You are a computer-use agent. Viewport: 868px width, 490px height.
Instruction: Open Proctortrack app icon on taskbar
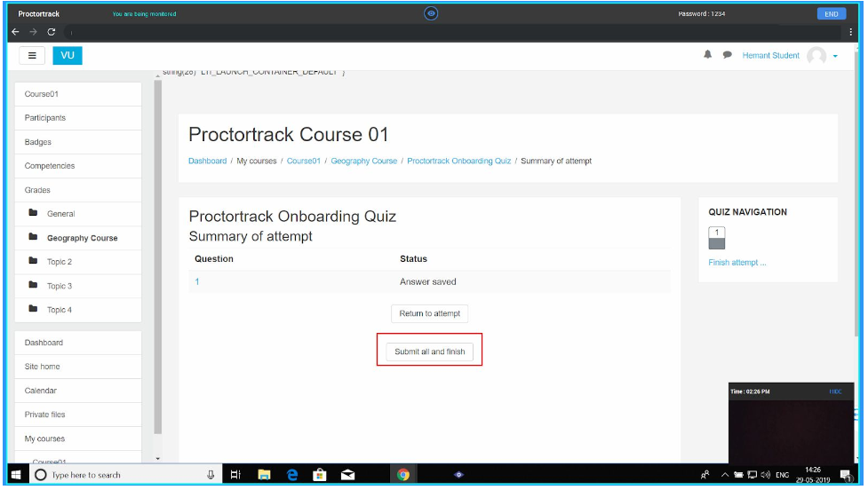[x=458, y=475]
